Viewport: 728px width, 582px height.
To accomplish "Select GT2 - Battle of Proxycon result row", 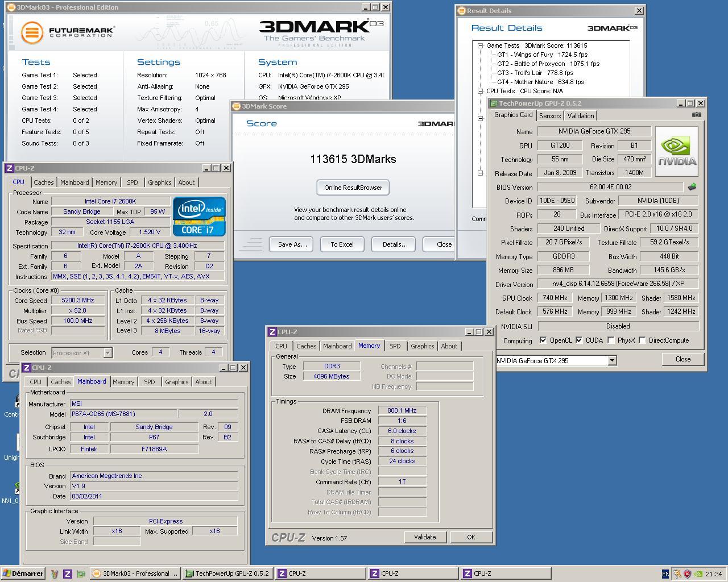I will [548, 64].
